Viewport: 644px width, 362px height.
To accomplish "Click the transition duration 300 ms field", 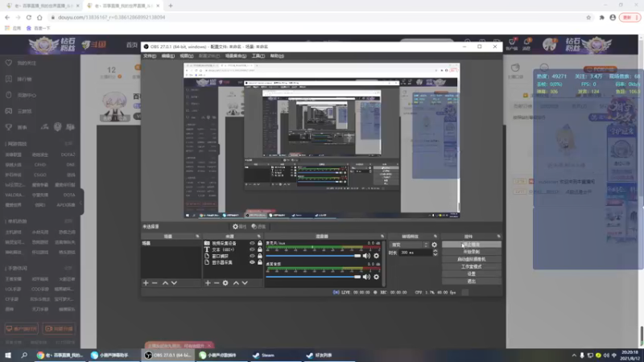I will [415, 253].
